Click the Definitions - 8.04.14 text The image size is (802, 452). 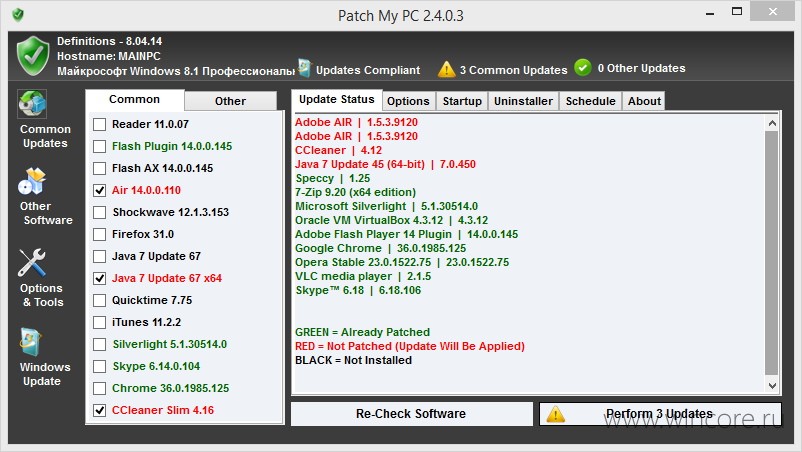tap(109, 41)
